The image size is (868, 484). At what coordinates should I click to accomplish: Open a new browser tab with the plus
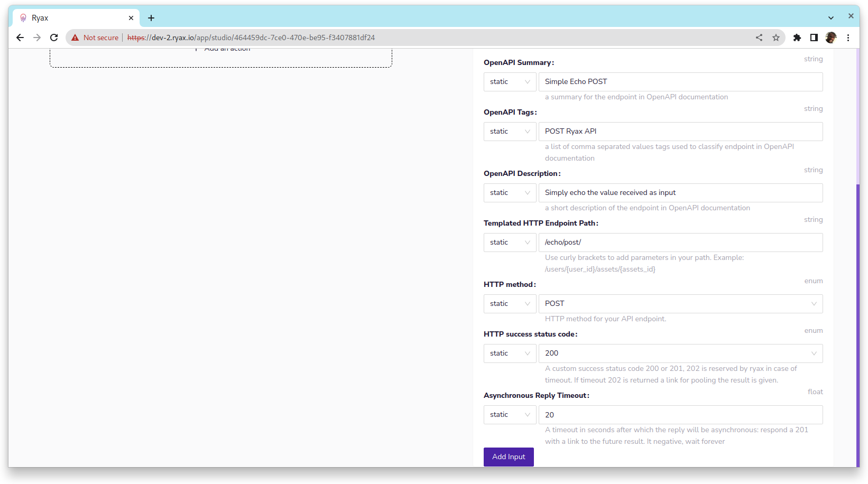click(151, 17)
